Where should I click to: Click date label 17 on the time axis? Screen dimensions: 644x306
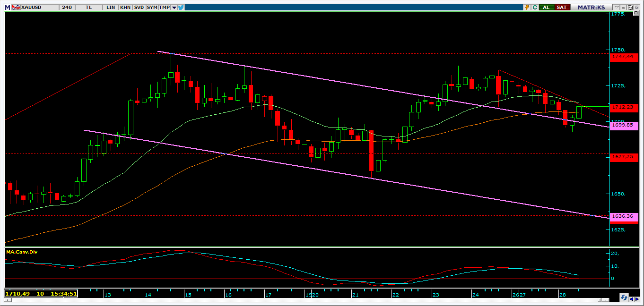click(268, 295)
